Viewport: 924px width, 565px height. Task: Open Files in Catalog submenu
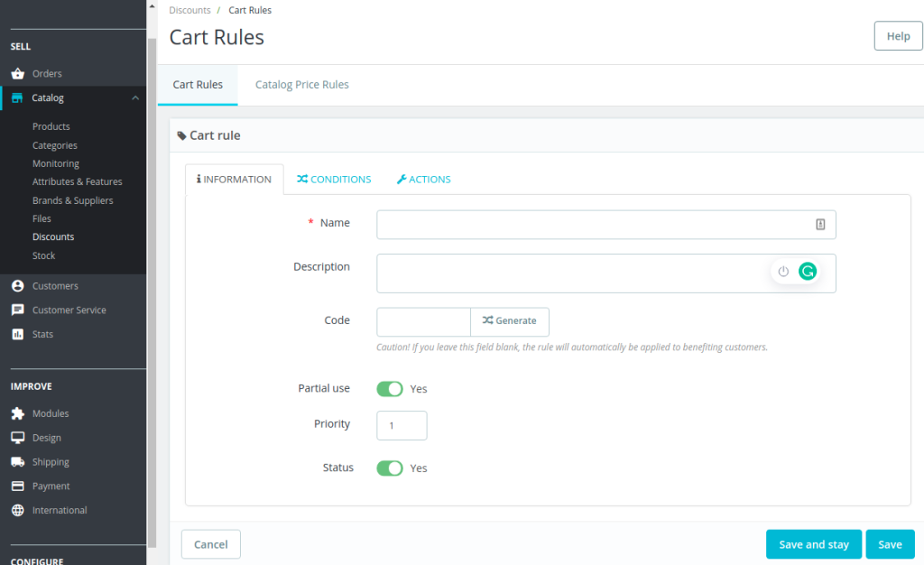(42, 218)
